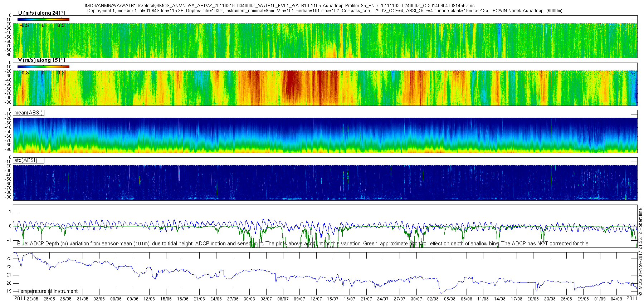Viewport: 644px width, 304px height.
Task: Click the 27/06 date tick label
Action: click(233, 299)
